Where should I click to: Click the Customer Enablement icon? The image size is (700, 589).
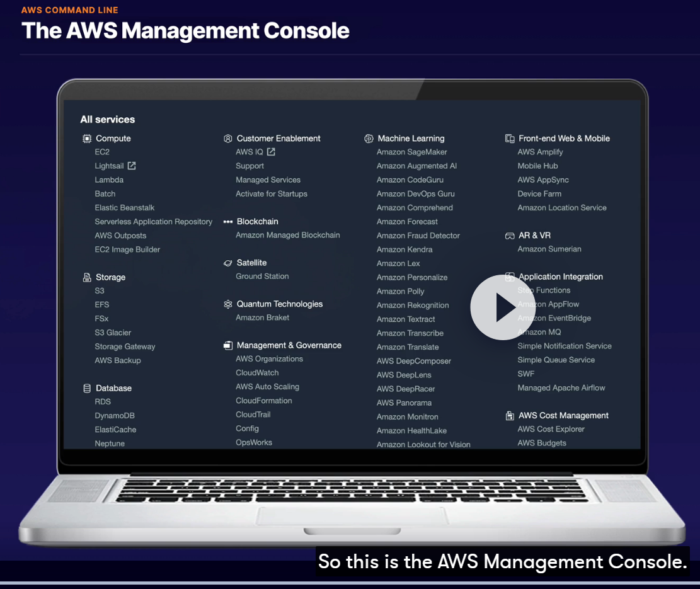tap(227, 139)
